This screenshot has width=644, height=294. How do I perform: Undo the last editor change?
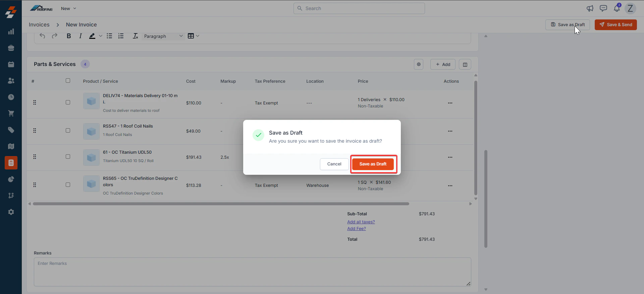[x=42, y=36]
